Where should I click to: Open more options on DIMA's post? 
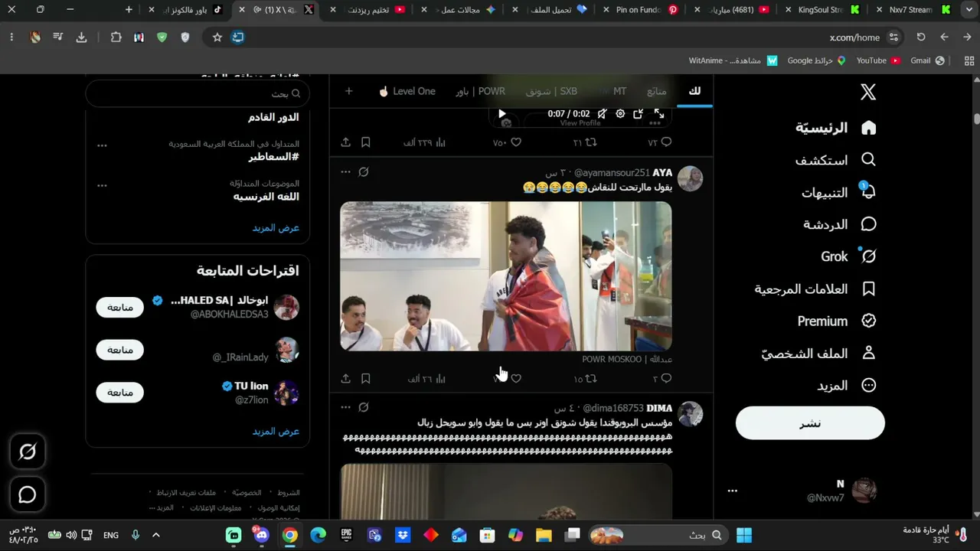tap(345, 408)
